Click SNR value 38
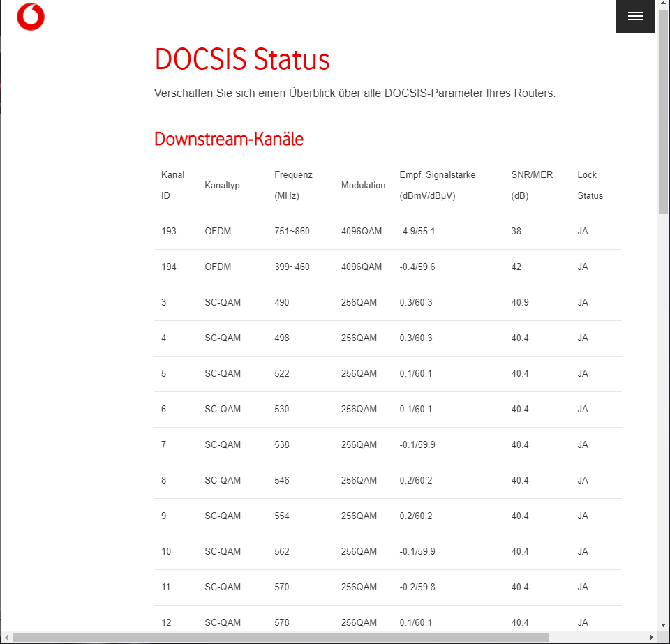Viewport: 670px width, 644px height. 516,231
